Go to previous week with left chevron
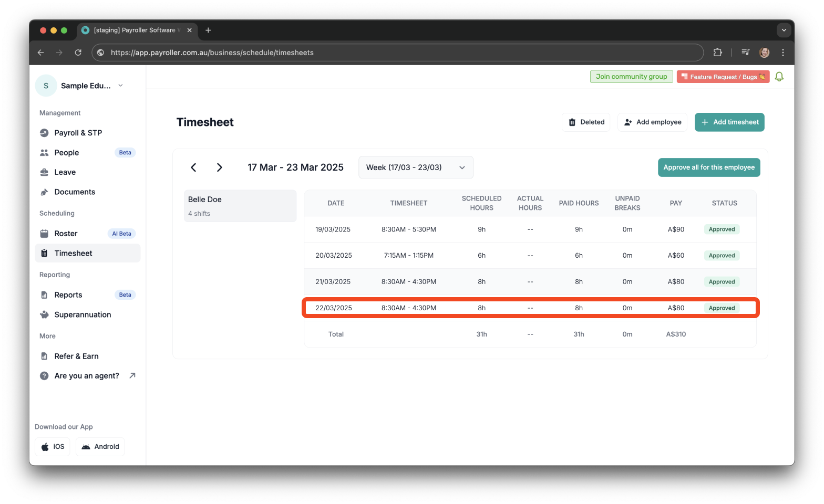 click(x=193, y=167)
